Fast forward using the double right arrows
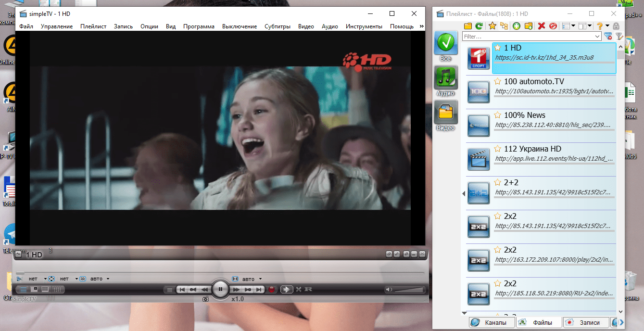Viewport: 644px width, 331px height. click(236, 290)
